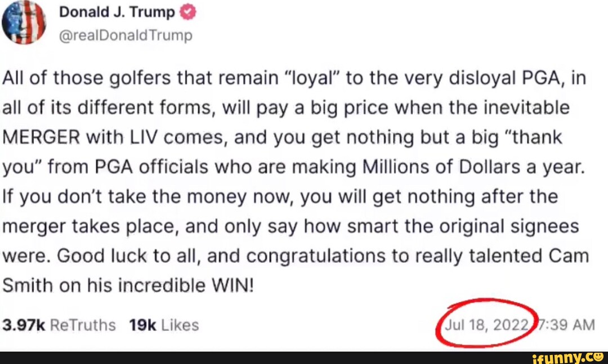Open the 19k Likes count

pyautogui.click(x=163, y=325)
